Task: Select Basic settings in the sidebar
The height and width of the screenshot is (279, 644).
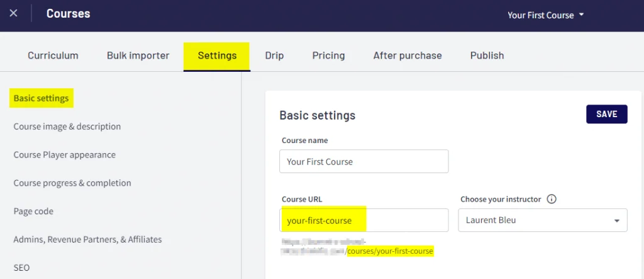Action: pos(41,98)
